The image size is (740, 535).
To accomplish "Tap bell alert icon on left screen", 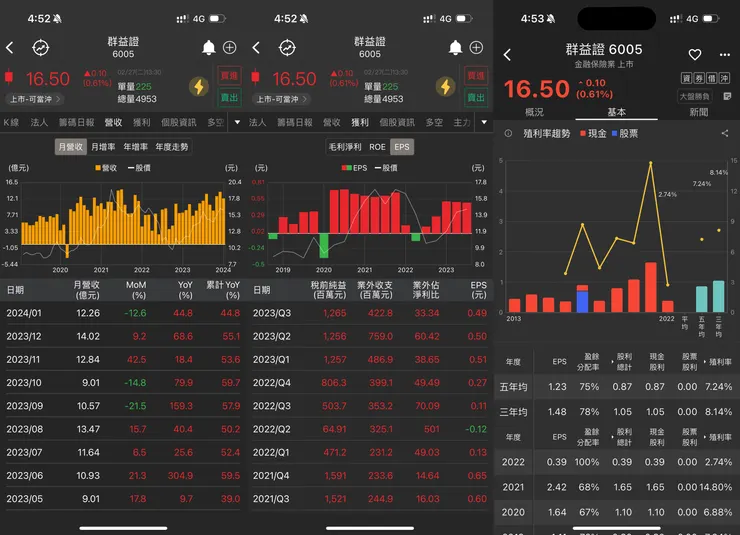I will click(x=209, y=48).
